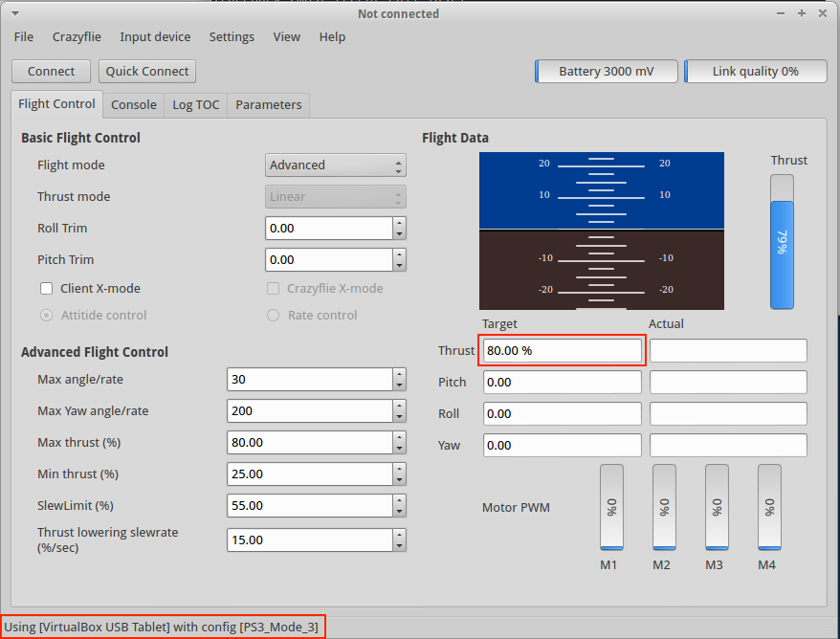840x639 pixels.
Task: Enable the Client X-mode checkbox
Action: tap(47, 289)
